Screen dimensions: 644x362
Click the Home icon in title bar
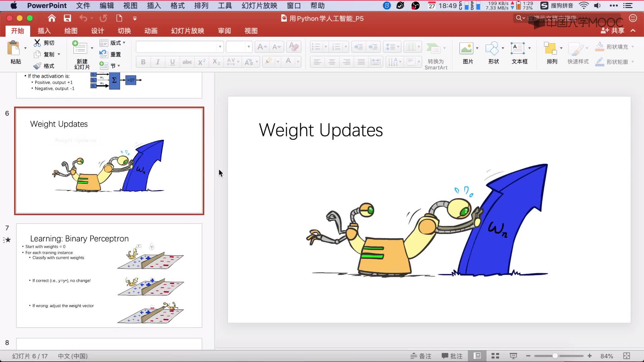coord(52,18)
